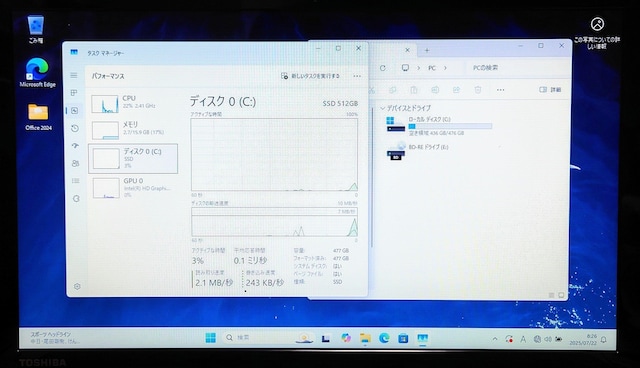Click the Delete trash icon in Explorer toolbar

click(478, 90)
